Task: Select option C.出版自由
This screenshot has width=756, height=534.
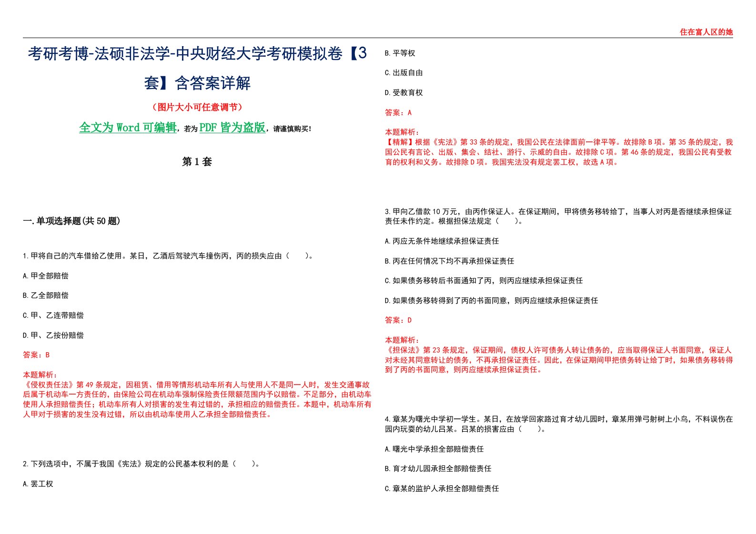Action: (404, 73)
